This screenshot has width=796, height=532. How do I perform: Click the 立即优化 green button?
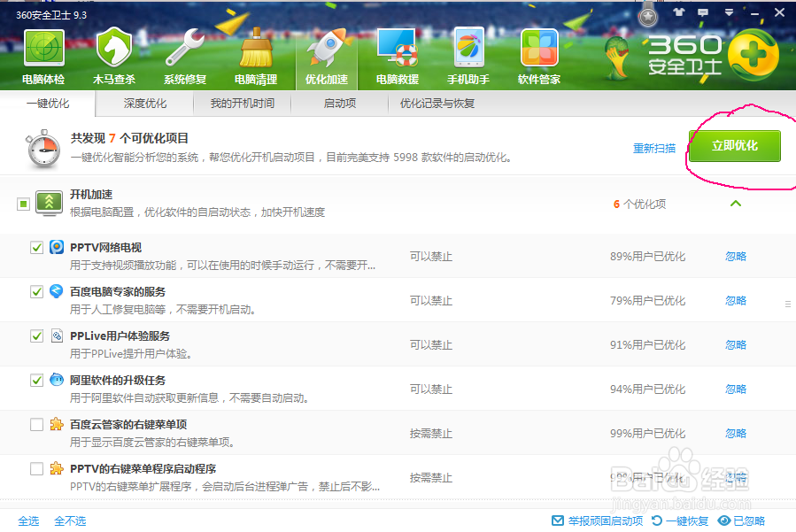734,146
